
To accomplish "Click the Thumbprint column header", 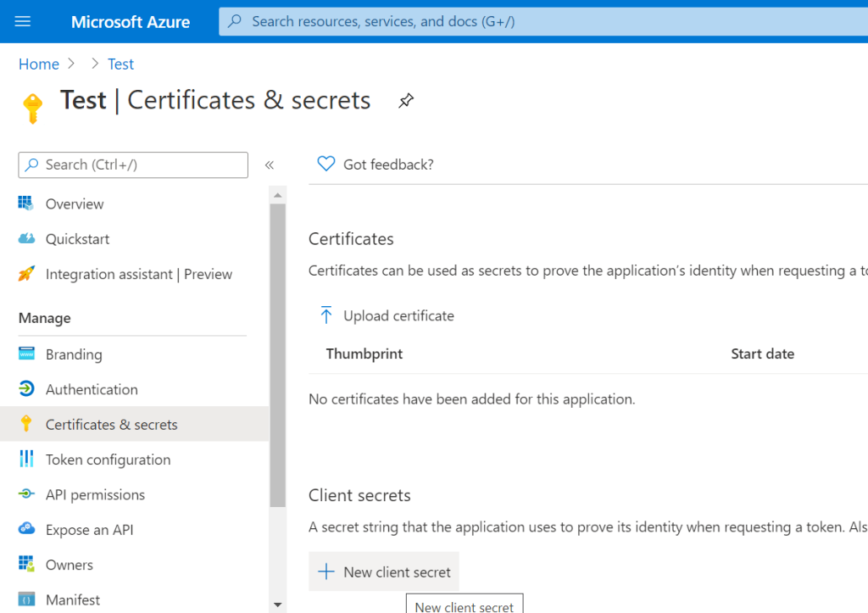I will (x=364, y=354).
